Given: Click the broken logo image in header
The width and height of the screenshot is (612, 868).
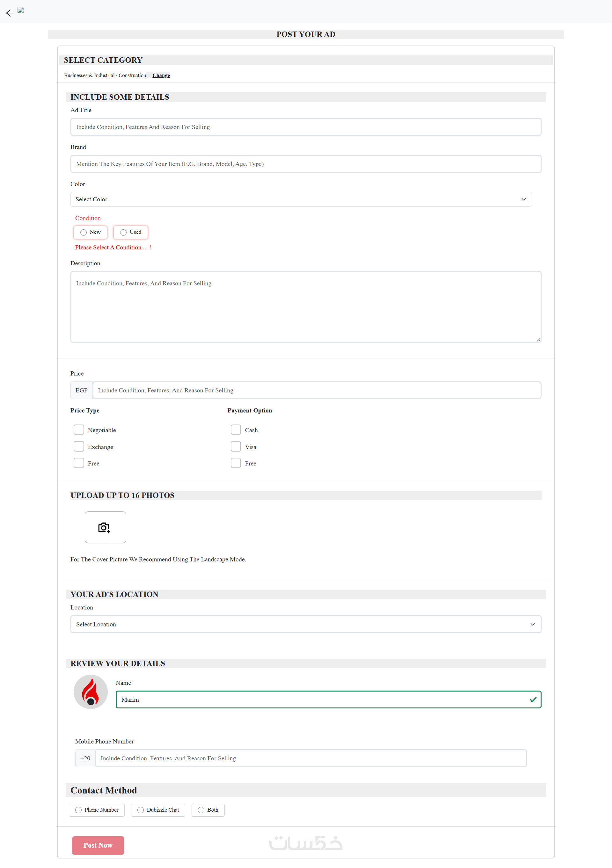Looking at the screenshot, I should click(21, 10).
